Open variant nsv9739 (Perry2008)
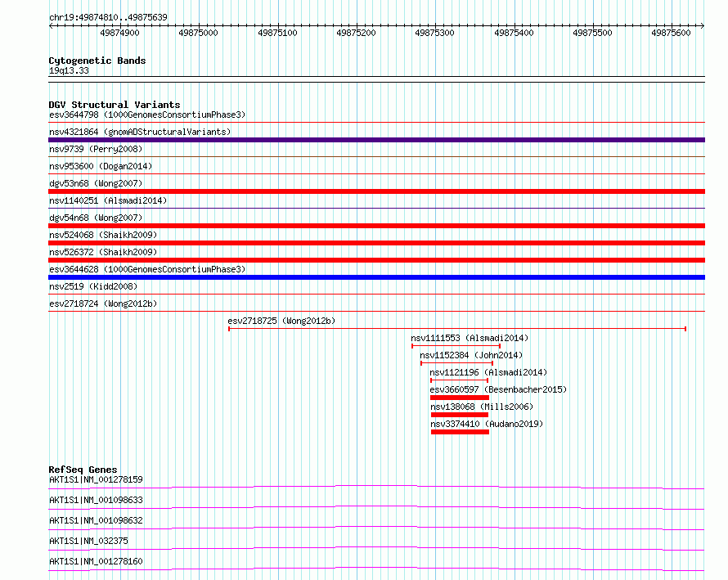The width and height of the screenshot is (728, 580). click(x=96, y=149)
